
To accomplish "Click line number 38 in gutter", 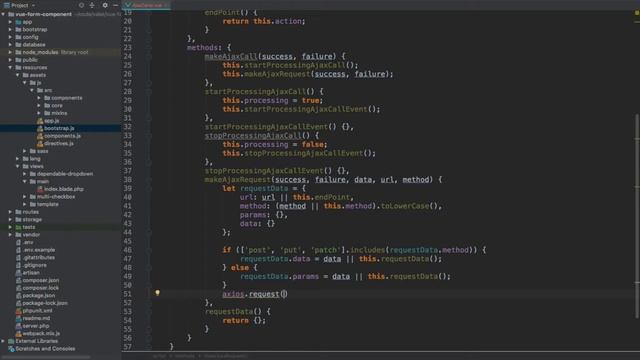I will click(127, 180).
